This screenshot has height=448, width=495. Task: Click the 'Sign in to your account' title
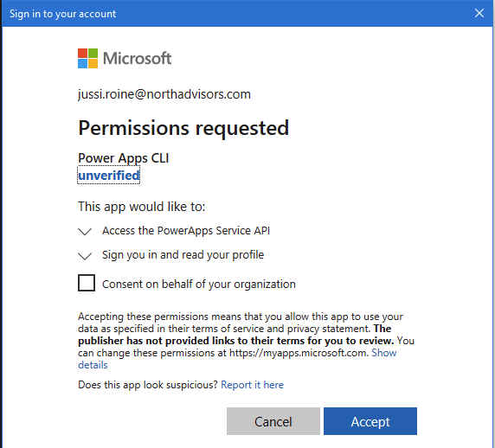click(x=63, y=14)
